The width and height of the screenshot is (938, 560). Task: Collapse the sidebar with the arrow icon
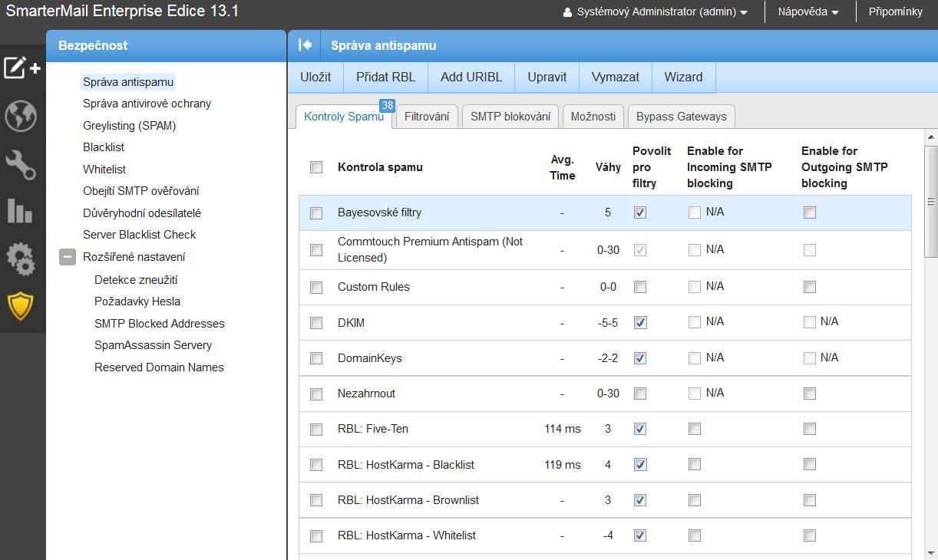pos(305,45)
